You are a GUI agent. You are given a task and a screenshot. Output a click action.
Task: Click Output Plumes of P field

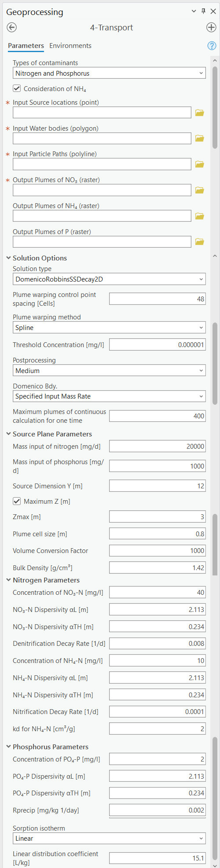pyautogui.click(x=102, y=242)
